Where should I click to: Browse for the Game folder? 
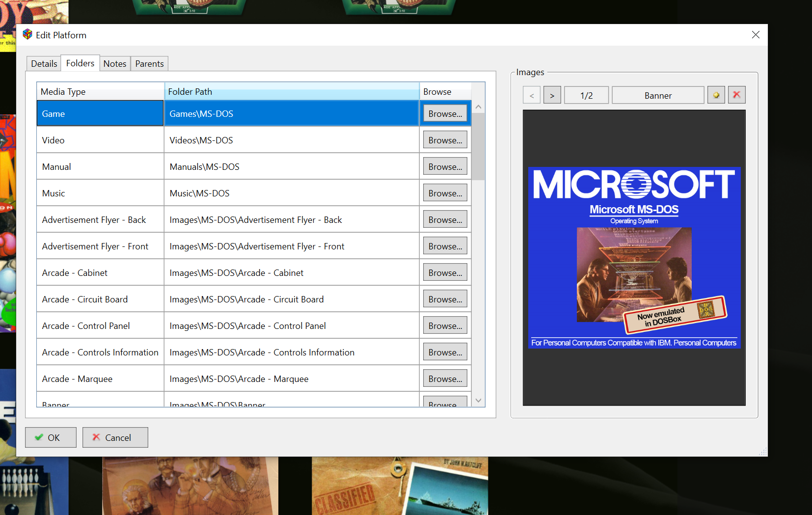point(445,113)
